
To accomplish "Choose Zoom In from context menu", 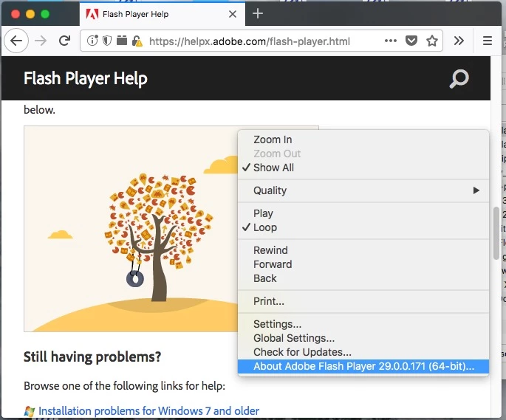I will point(363,140).
